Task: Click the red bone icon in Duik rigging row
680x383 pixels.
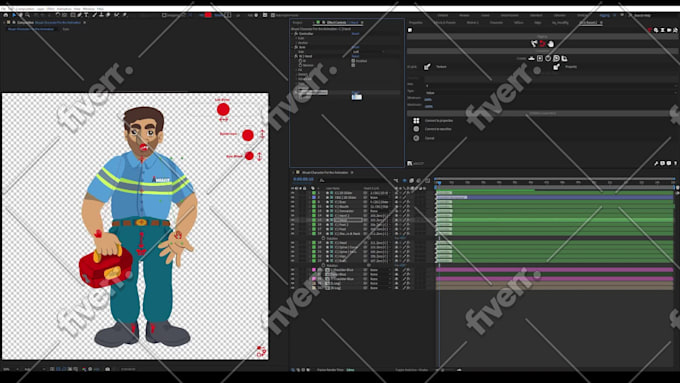Action: coord(542,44)
